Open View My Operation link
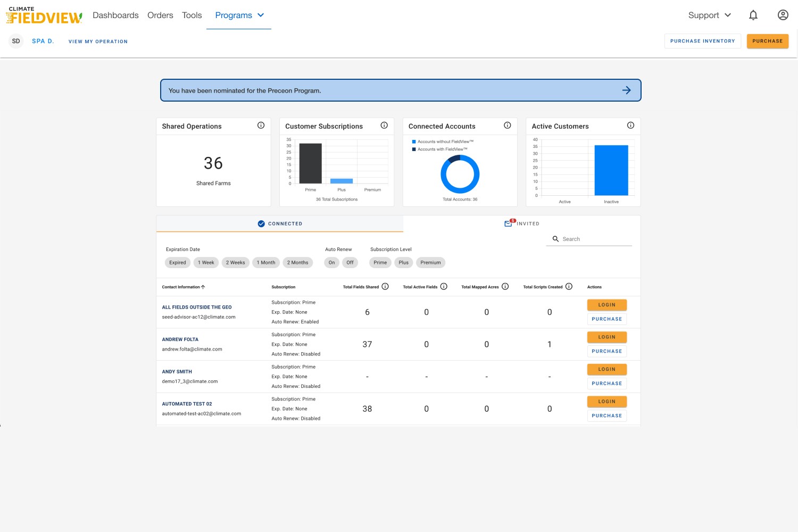Viewport: 798px width, 532px height. coord(98,41)
